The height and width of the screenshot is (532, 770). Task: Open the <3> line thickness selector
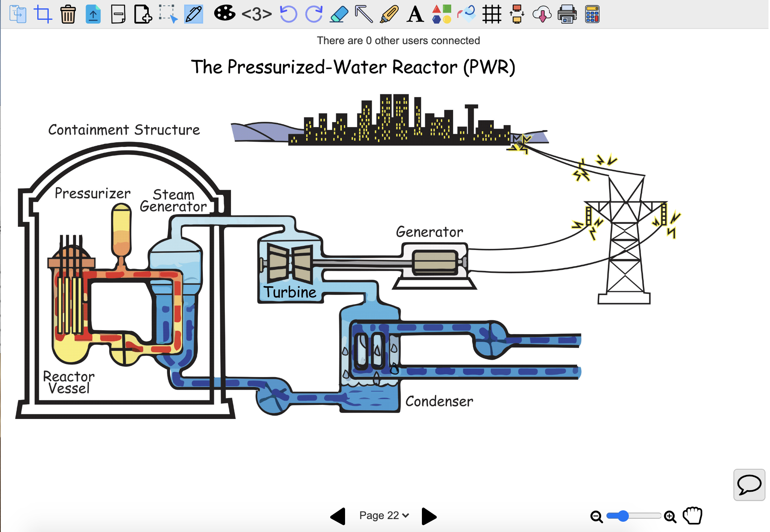tap(257, 14)
